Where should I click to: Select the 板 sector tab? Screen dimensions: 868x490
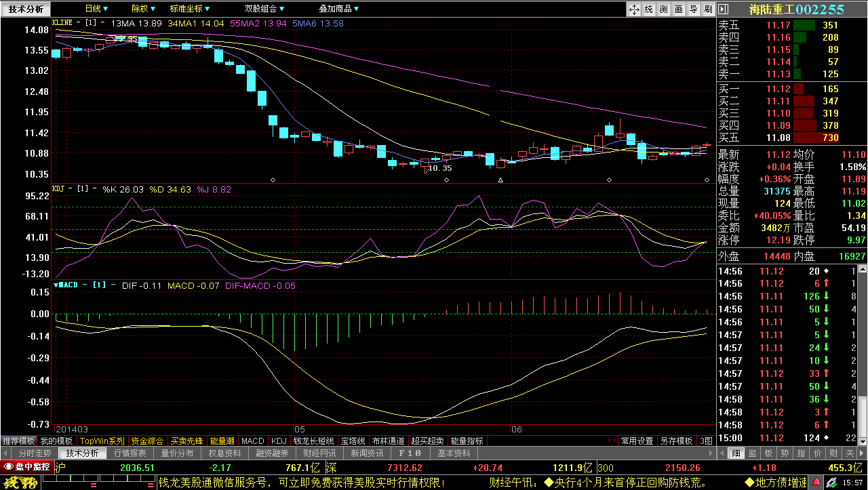tap(769, 453)
